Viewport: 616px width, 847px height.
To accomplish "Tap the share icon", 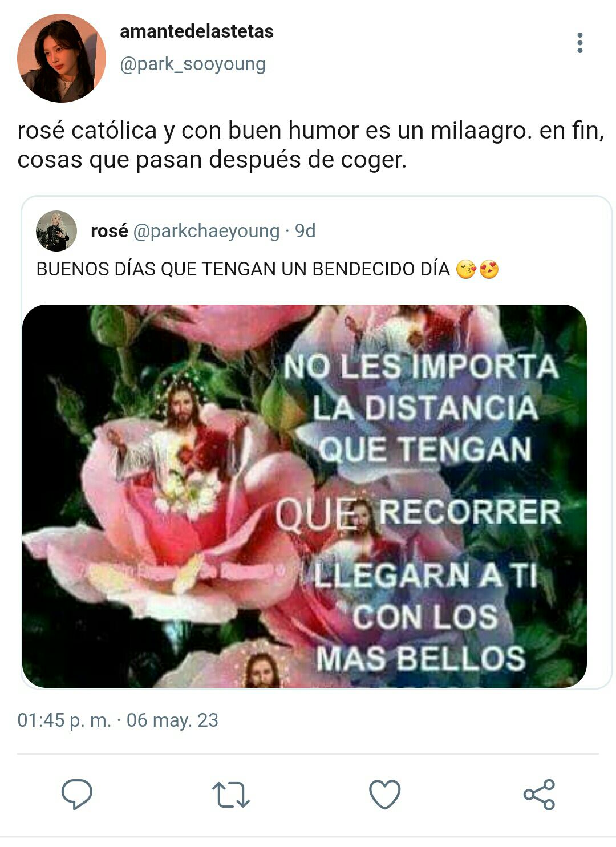I will 539,794.
